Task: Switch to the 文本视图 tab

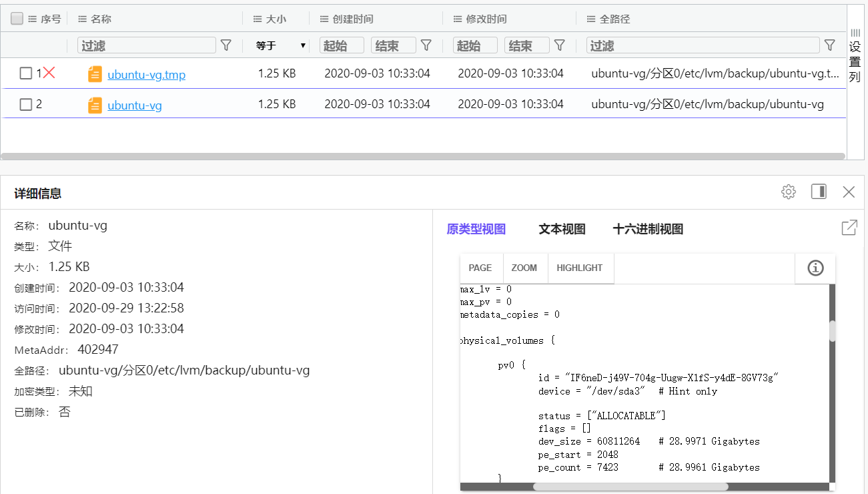Action: pyautogui.click(x=562, y=230)
